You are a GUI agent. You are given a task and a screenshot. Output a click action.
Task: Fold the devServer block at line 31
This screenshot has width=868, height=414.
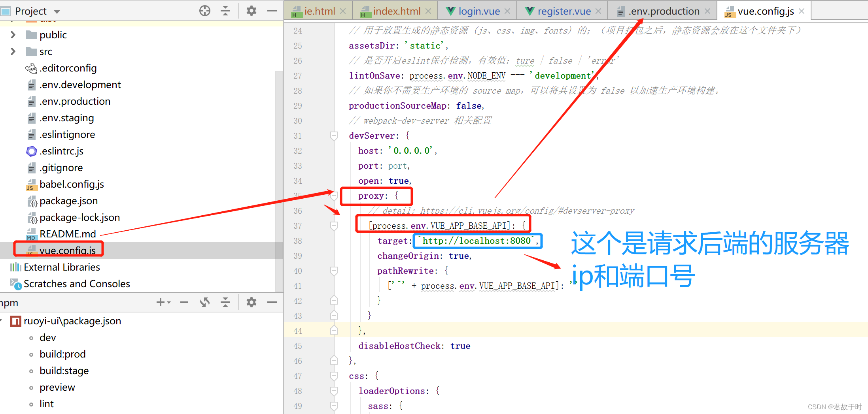(x=334, y=136)
